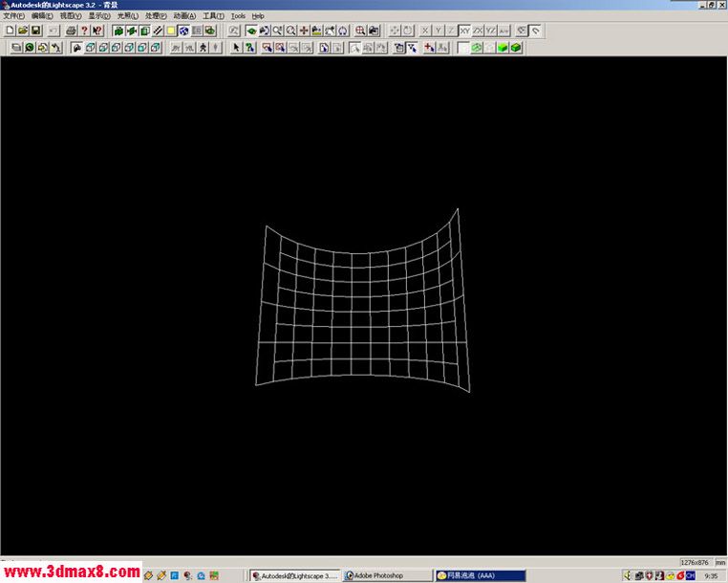
Task: Activate the context help arrow-question icon
Action: coord(97,31)
